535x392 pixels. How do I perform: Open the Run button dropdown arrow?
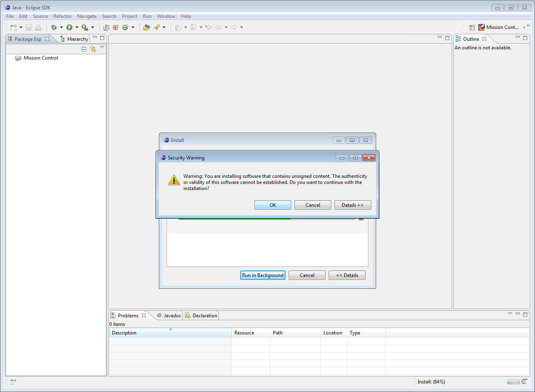[77, 27]
